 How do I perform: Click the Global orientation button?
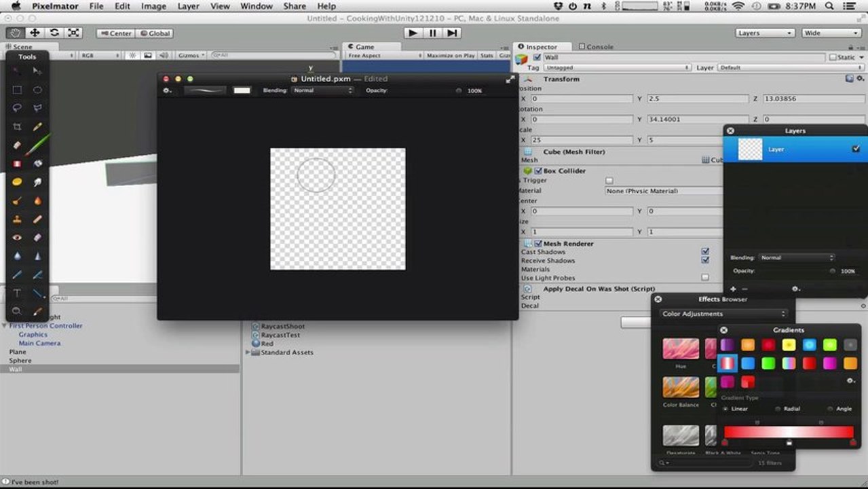[x=154, y=33]
